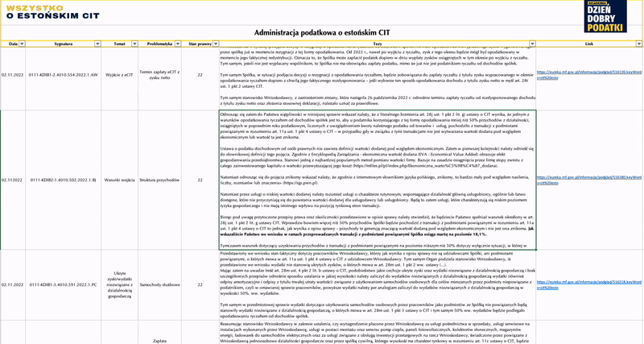Select the 'Struktura przychodów' cell
This screenshot has height=344, width=644.
[x=159, y=180]
